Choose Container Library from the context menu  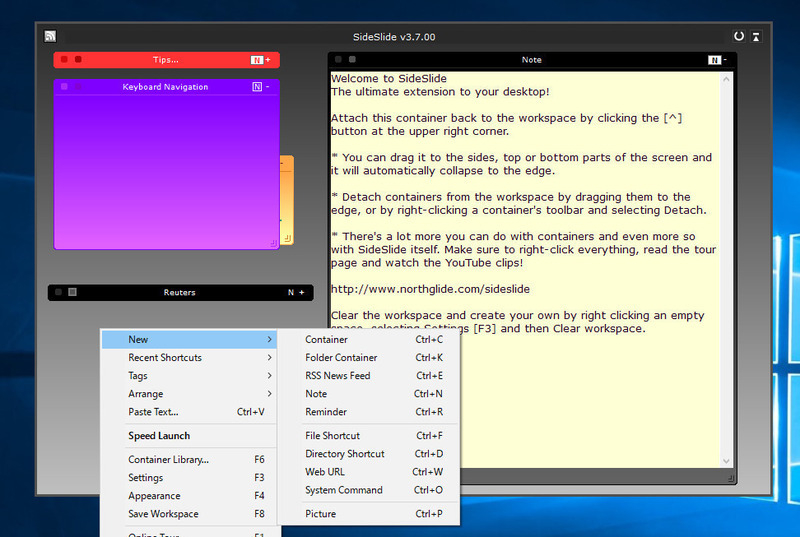169,460
